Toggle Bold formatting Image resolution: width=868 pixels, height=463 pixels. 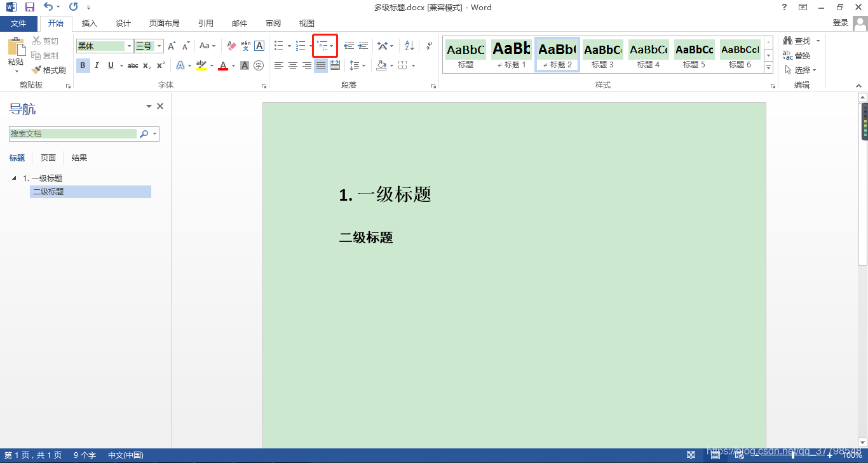click(x=83, y=65)
